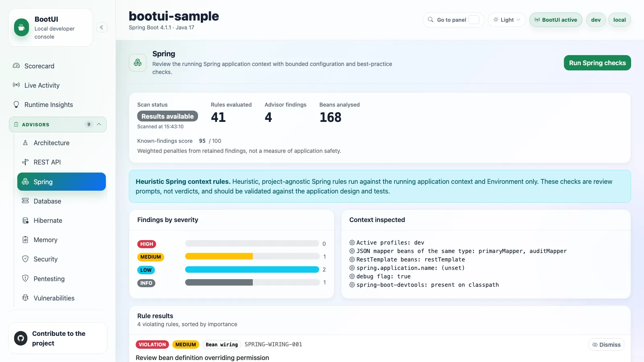Click the Scorecard gauge icon

pyautogui.click(x=16, y=66)
